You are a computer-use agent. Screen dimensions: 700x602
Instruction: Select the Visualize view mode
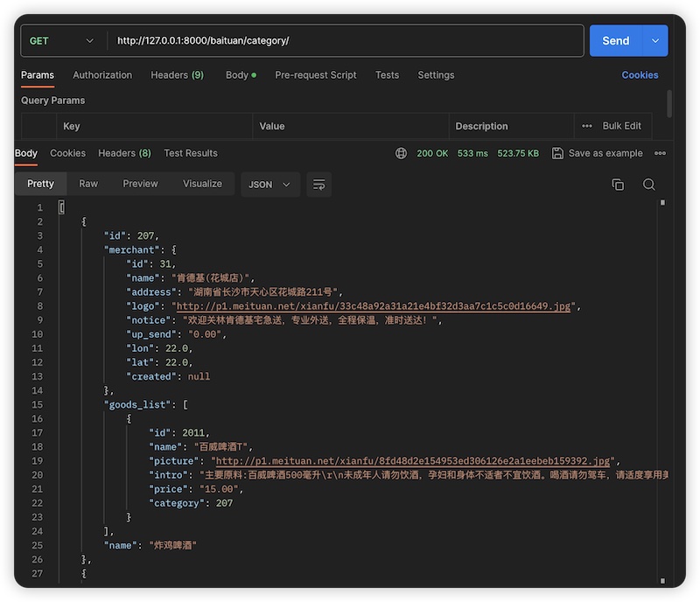coord(202,184)
